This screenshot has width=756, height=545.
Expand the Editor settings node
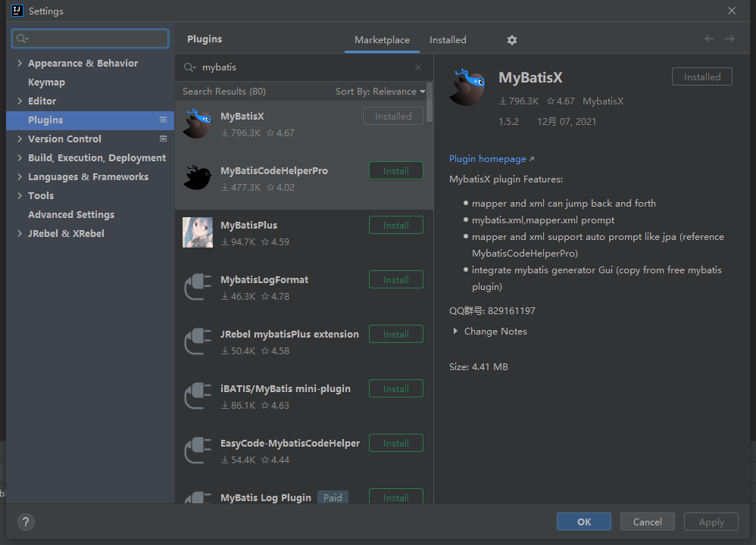click(20, 101)
